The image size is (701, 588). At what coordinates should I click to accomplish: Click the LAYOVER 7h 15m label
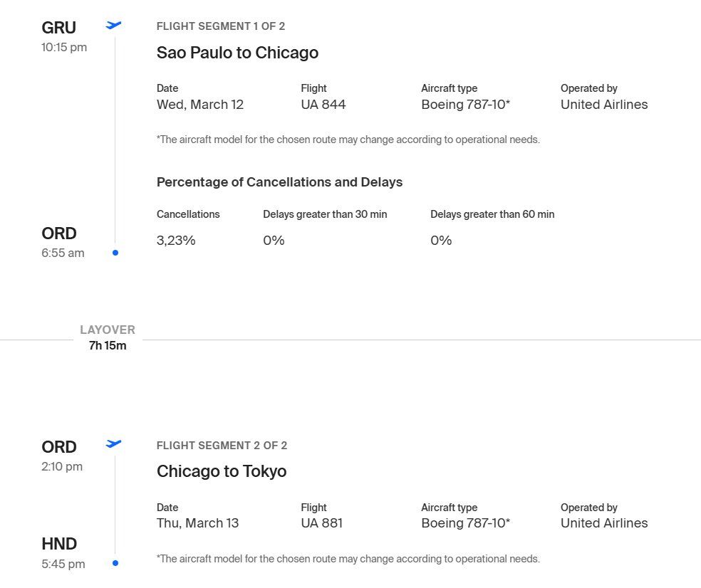pyautogui.click(x=108, y=337)
